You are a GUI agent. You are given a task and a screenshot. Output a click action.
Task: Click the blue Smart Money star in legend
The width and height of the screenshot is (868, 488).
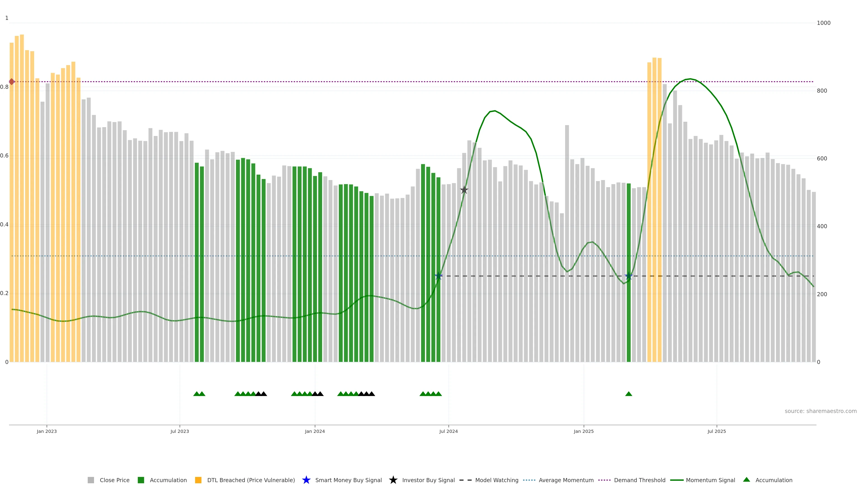pyautogui.click(x=306, y=480)
